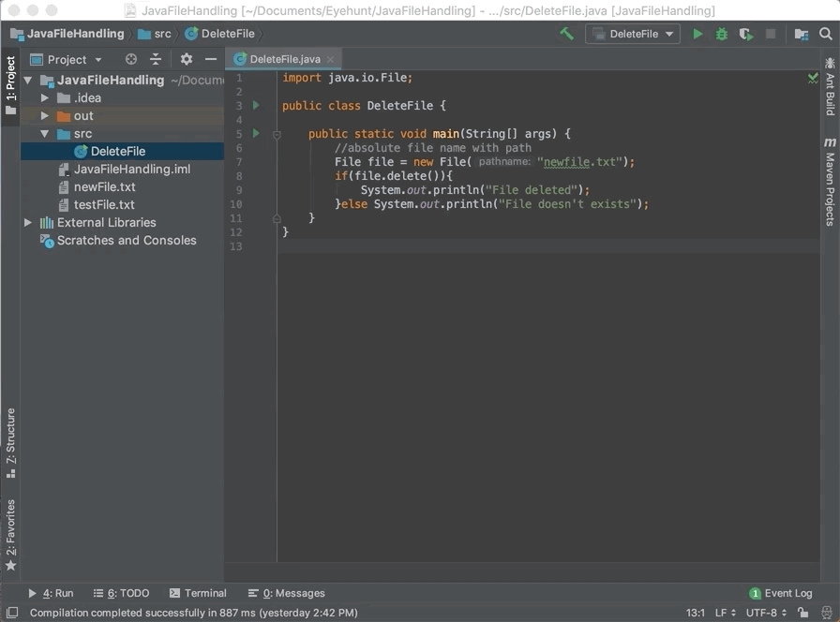Open the Event Log window
The height and width of the screenshot is (622, 840).
tap(781, 593)
